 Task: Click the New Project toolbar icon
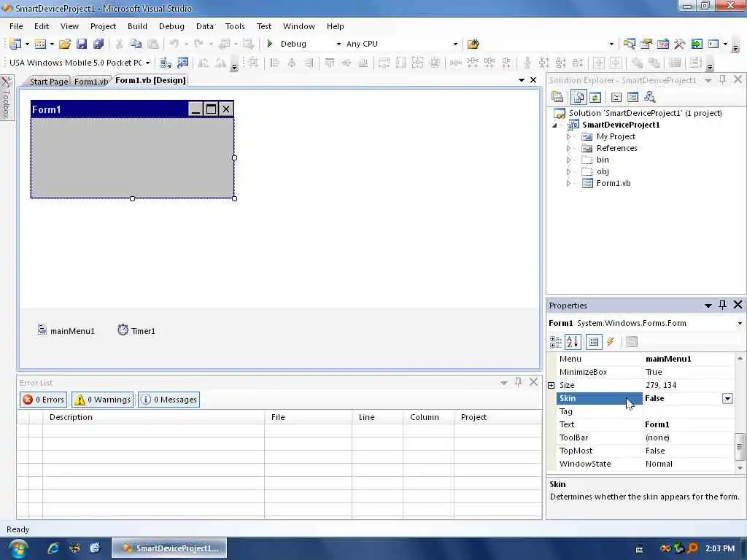tap(15, 44)
